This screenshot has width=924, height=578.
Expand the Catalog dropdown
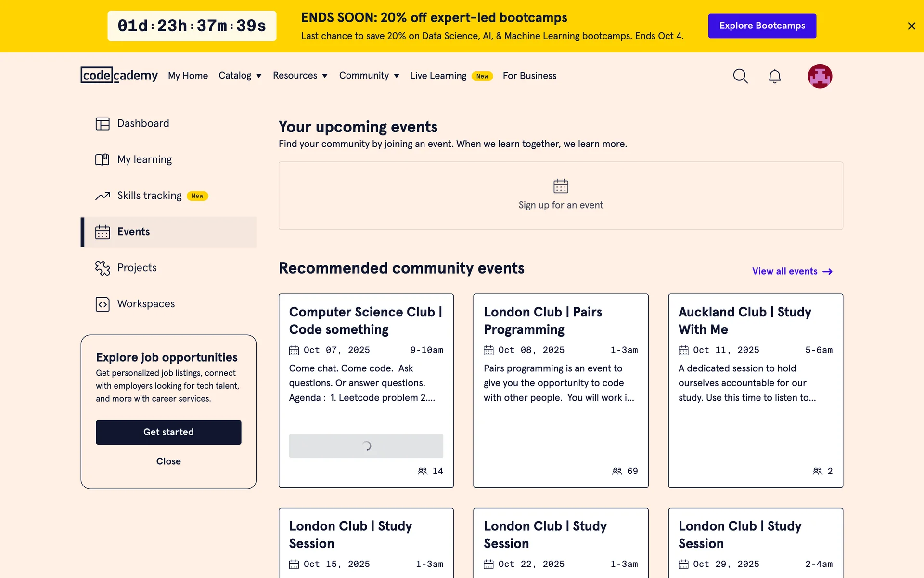tap(240, 76)
